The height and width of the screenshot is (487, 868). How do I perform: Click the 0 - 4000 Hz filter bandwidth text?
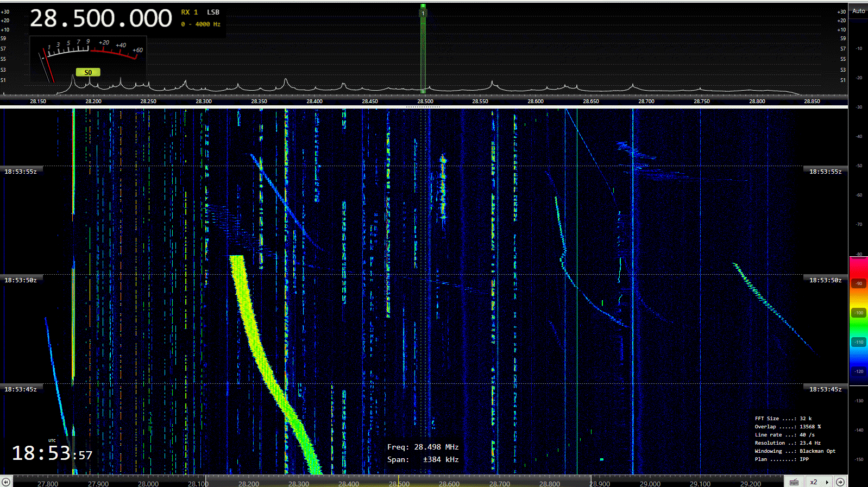(x=200, y=24)
